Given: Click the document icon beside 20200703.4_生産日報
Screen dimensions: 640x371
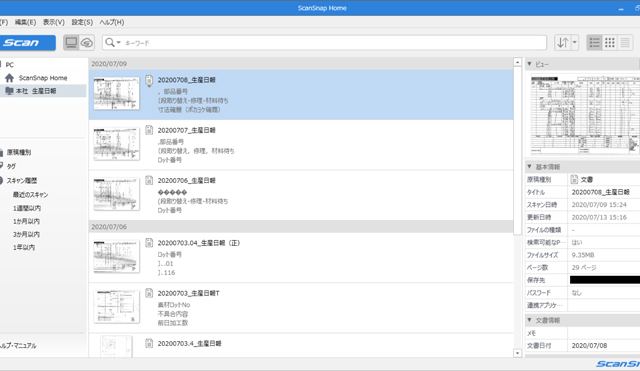Looking at the screenshot, I should tap(149, 343).
